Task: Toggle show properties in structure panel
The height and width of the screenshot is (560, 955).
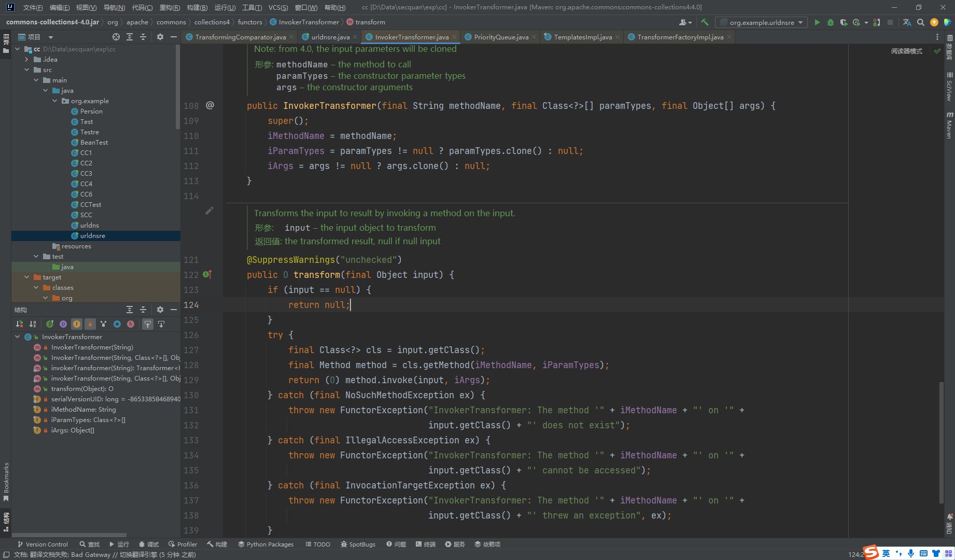Action: [x=63, y=324]
